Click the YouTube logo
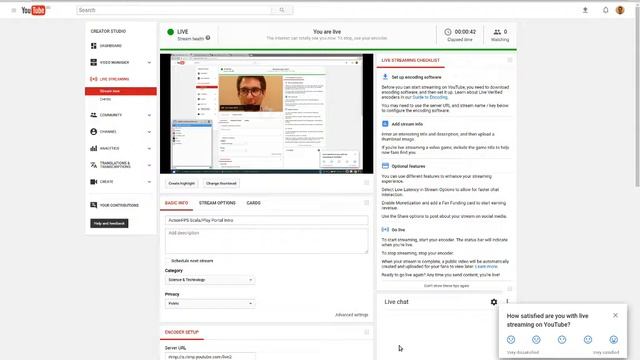Image resolution: width=640 pixels, height=360 pixels. coord(33,10)
